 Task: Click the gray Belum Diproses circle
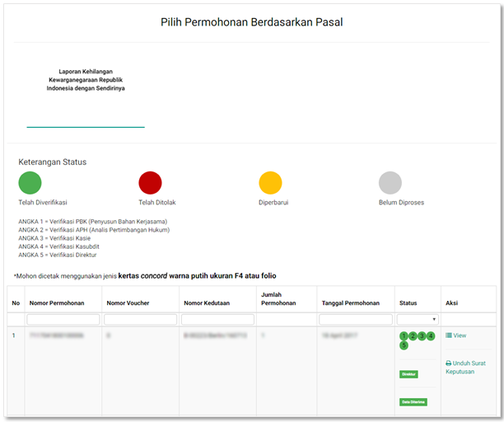pyautogui.click(x=390, y=183)
